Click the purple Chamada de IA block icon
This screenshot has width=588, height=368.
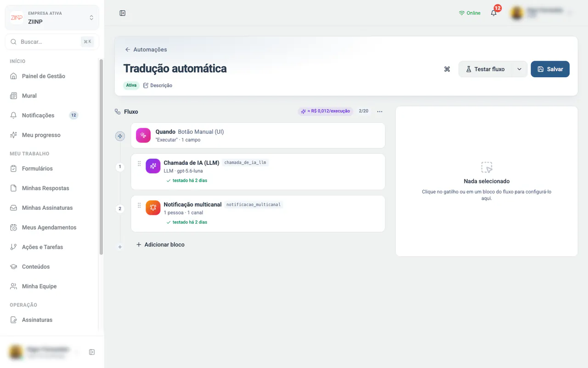[153, 166]
